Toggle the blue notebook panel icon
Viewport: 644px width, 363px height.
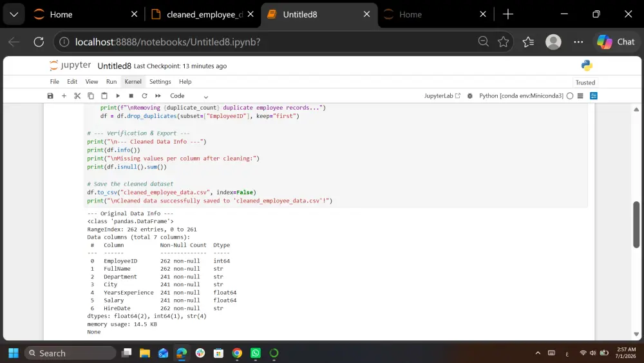click(x=594, y=96)
